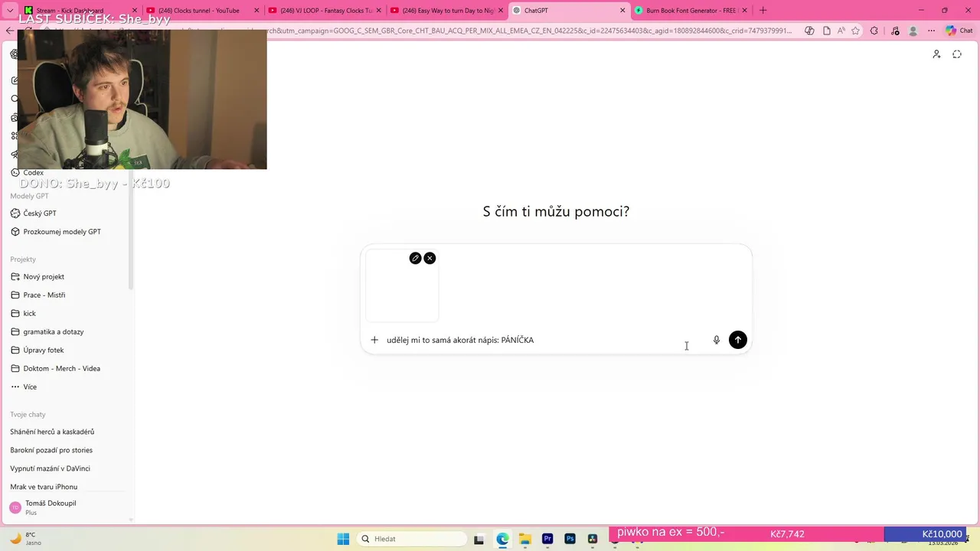This screenshot has height=551, width=980.
Task: Open Adobe Premiere Pro from taskbar
Action: tap(547, 539)
